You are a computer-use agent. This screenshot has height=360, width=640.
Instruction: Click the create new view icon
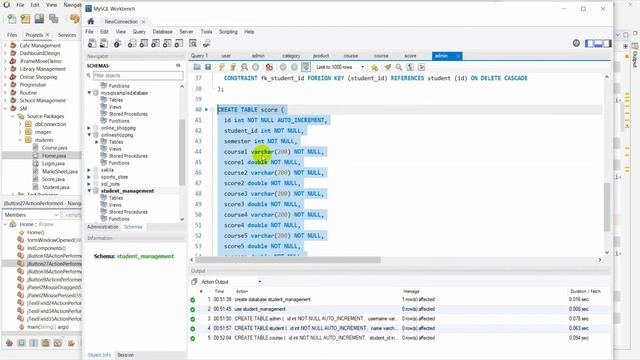pyautogui.click(x=156, y=43)
